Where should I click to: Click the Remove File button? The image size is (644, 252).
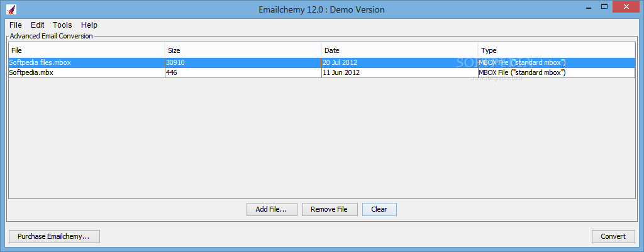pyautogui.click(x=329, y=209)
